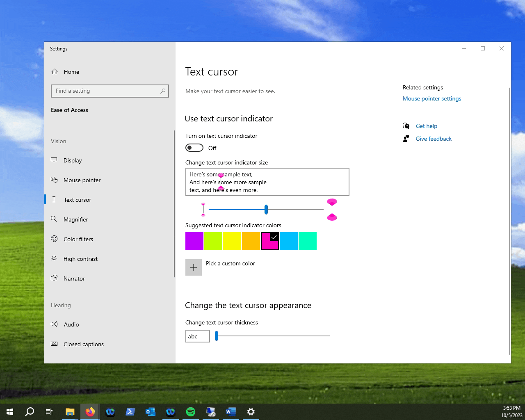Click the Get help link
Image resolution: width=525 pixels, height=420 pixels.
point(426,126)
